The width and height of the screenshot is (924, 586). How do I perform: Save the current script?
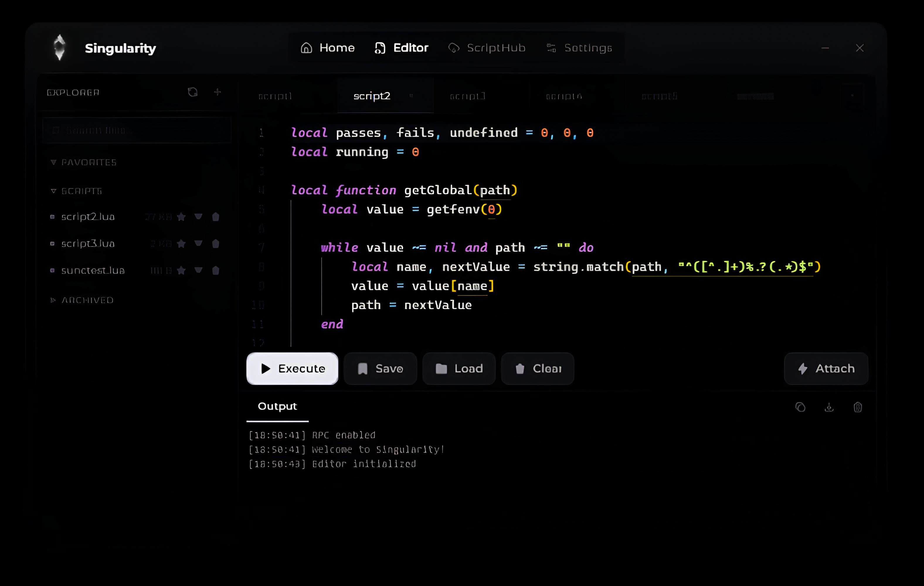[380, 369]
